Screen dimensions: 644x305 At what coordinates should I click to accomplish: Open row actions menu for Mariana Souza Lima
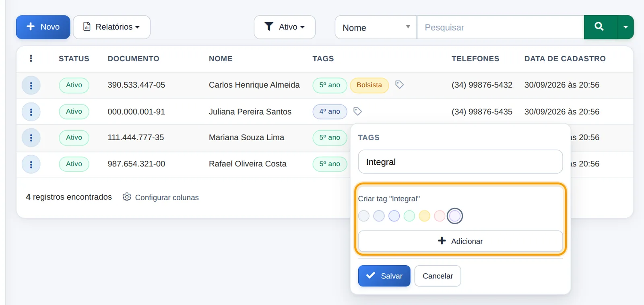[31, 138]
